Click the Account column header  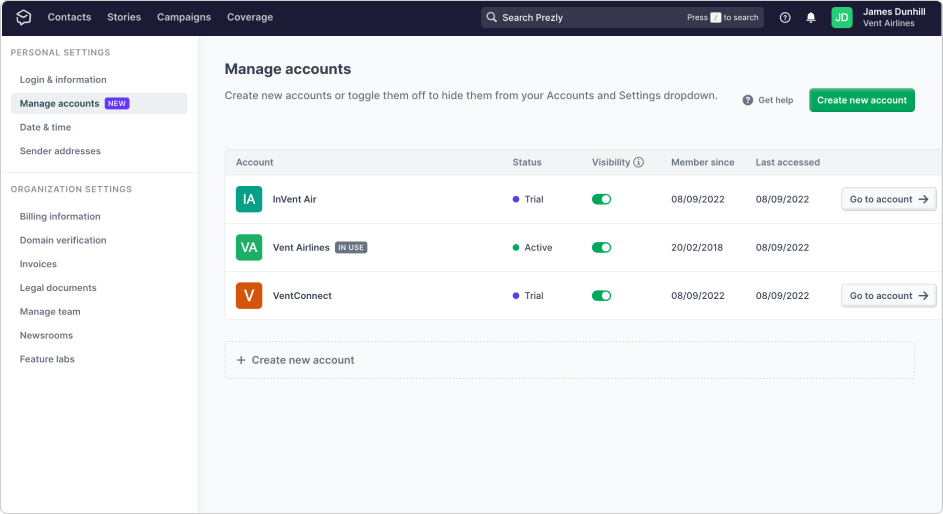(x=254, y=162)
